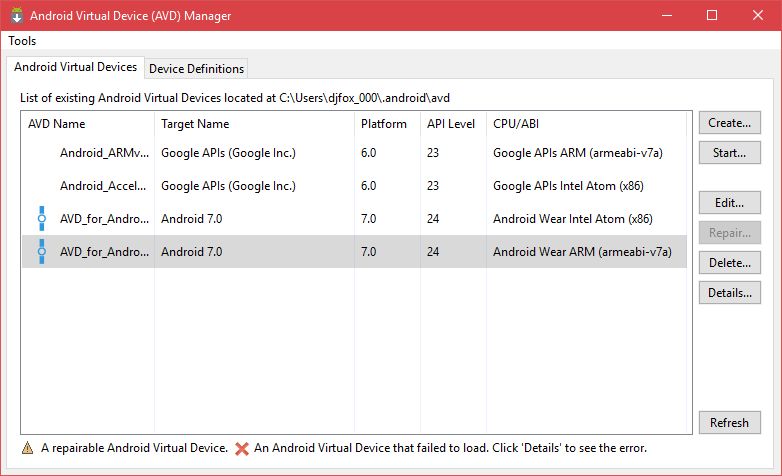This screenshot has width=782, height=476.
Task: Open the Tools menu
Action: tap(22, 41)
